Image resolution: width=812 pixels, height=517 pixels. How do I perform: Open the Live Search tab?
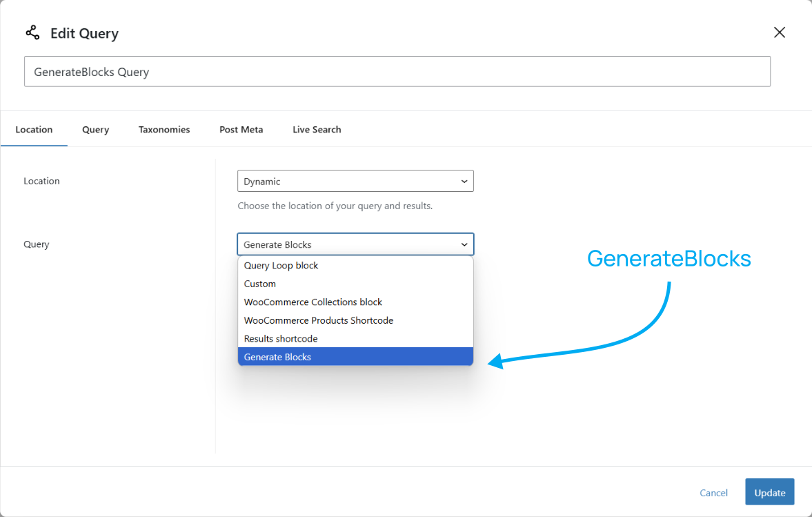point(317,130)
